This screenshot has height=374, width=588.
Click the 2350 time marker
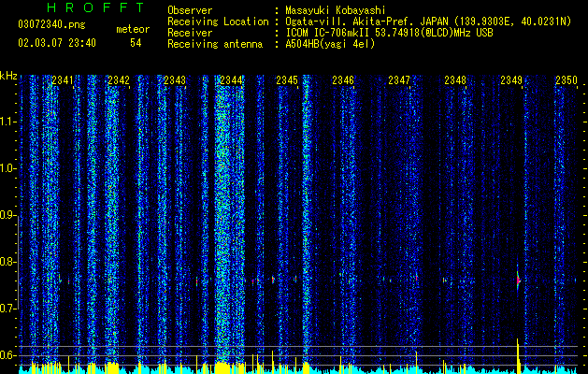[x=566, y=80]
